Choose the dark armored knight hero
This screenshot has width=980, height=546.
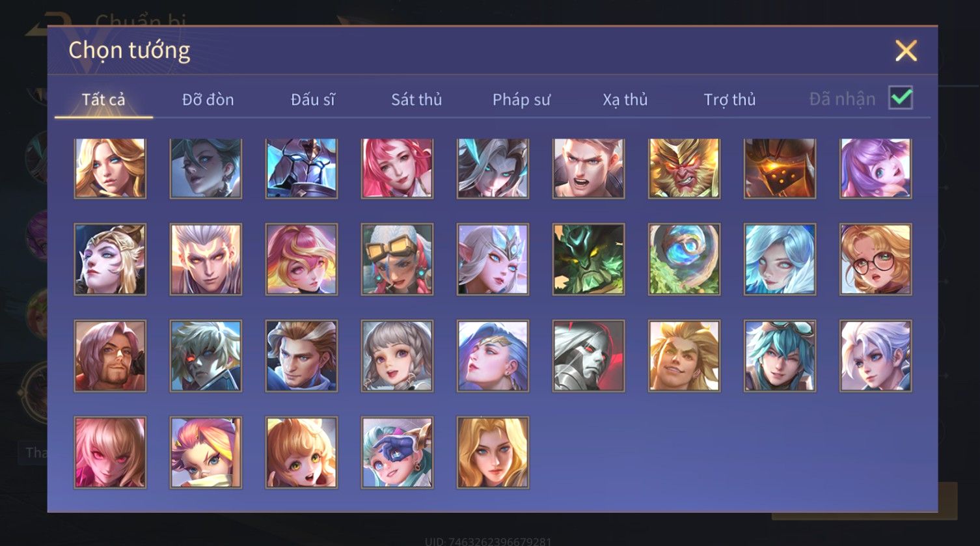click(x=301, y=168)
